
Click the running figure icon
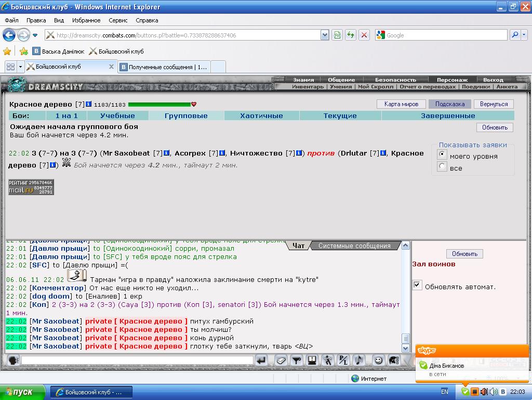coord(328,360)
